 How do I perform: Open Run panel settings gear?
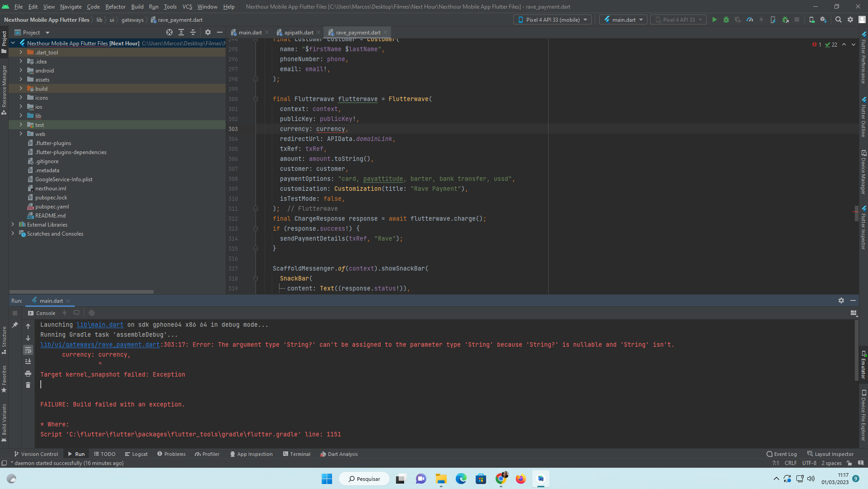tap(841, 300)
